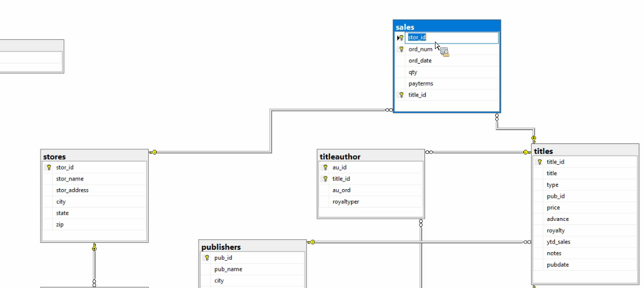Click infinity endpoint of publishers relationship at titles
This screenshot has width=644, height=288.
click(x=527, y=242)
